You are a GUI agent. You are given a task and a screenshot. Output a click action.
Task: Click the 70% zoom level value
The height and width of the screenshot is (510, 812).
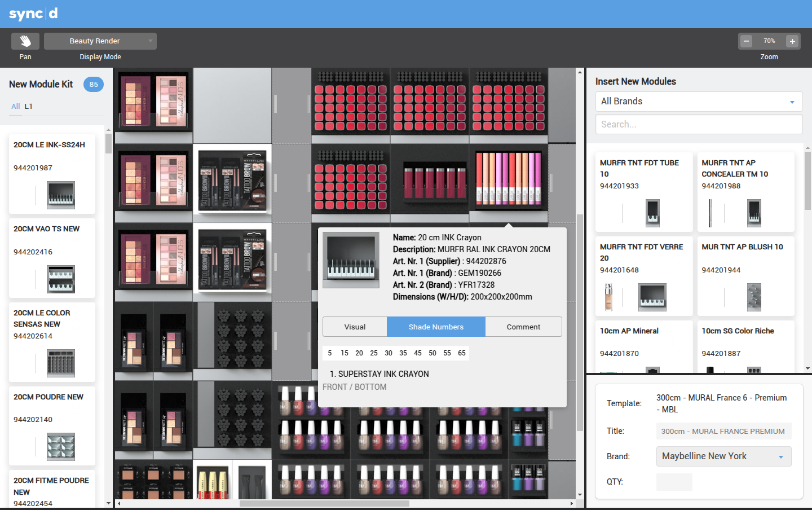769,41
